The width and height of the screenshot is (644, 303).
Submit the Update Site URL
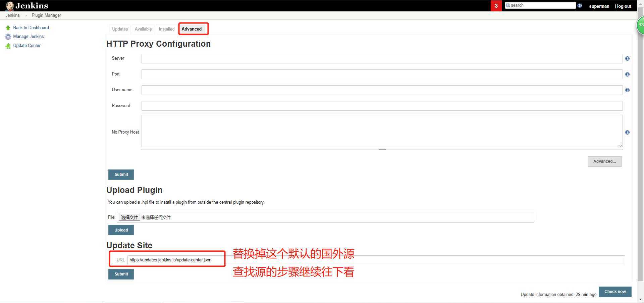[121, 274]
